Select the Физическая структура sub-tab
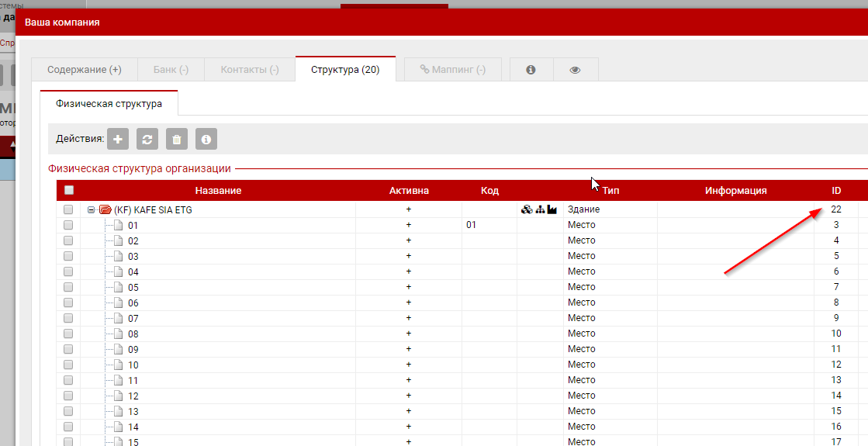This screenshot has height=446, width=868. [x=109, y=103]
